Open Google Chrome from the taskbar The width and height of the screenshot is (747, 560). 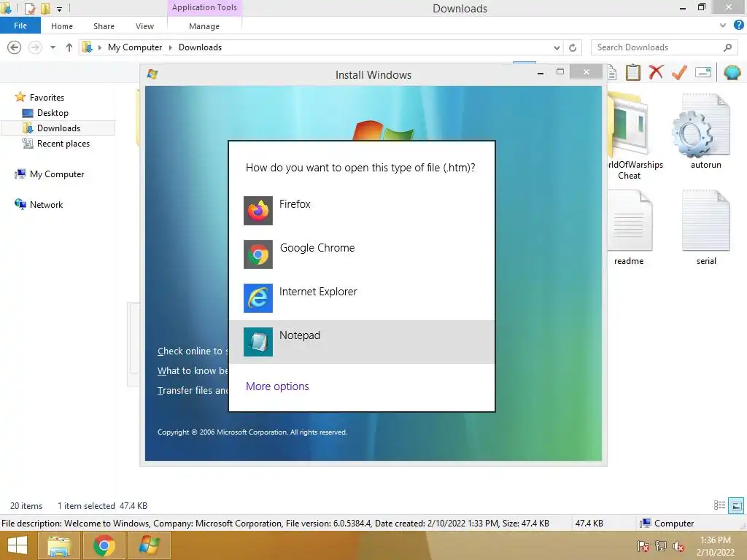tap(104, 545)
